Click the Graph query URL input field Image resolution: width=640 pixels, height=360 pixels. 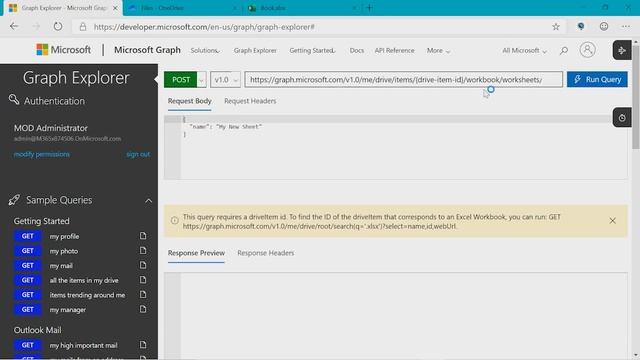(x=403, y=80)
